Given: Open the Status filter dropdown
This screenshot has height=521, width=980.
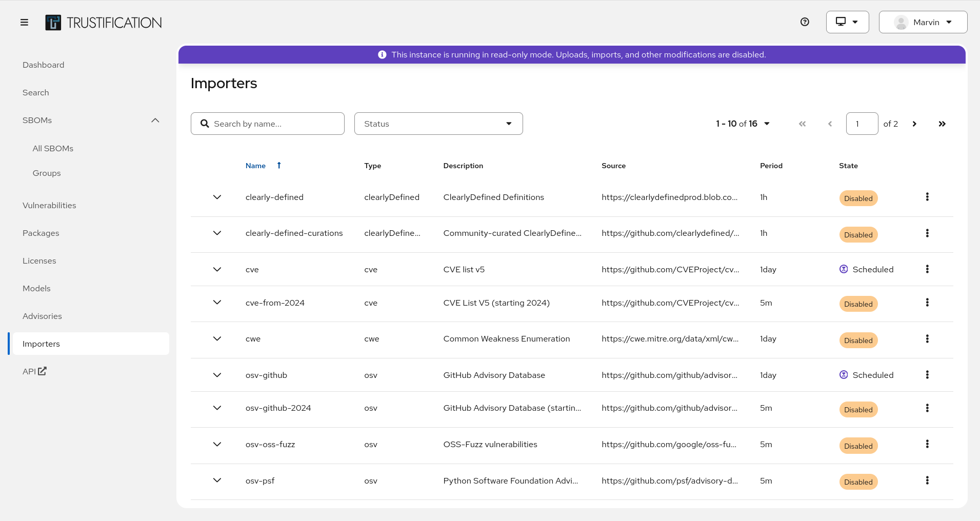Looking at the screenshot, I should pos(438,124).
